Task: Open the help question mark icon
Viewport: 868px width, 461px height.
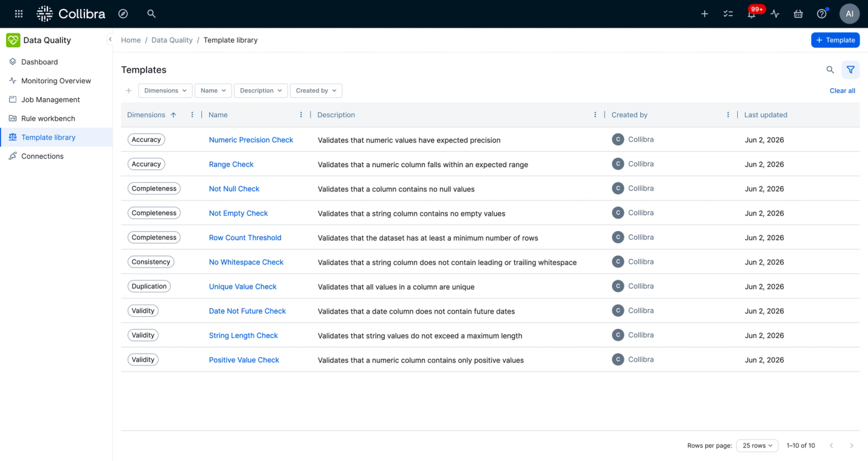Action: [822, 13]
